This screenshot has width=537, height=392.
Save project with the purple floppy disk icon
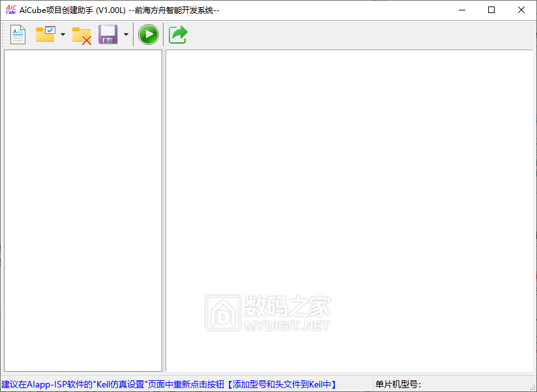pyautogui.click(x=108, y=35)
